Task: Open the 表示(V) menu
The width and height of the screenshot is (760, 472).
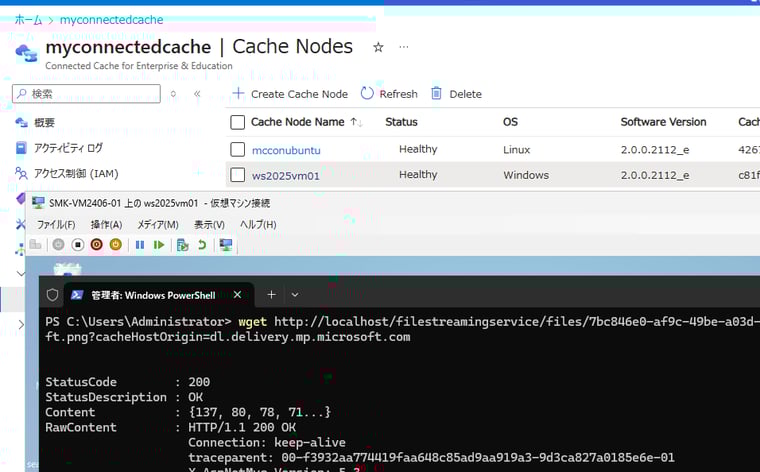Action: click(x=209, y=224)
